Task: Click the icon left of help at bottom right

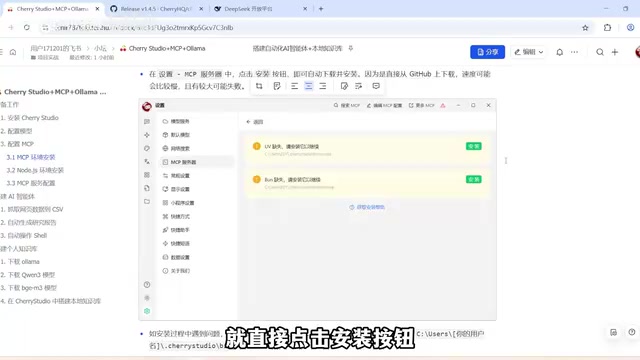Action: pyautogui.click(x=613, y=332)
